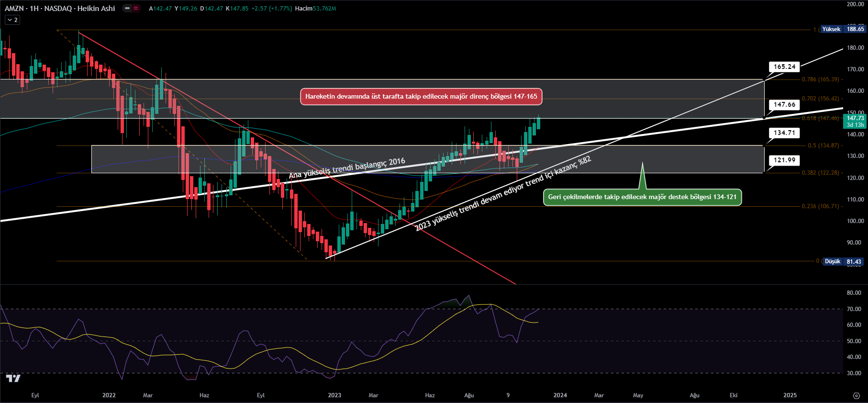Click the 147.66 price label box
This screenshot has height=403, width=868.
(784, 104)
